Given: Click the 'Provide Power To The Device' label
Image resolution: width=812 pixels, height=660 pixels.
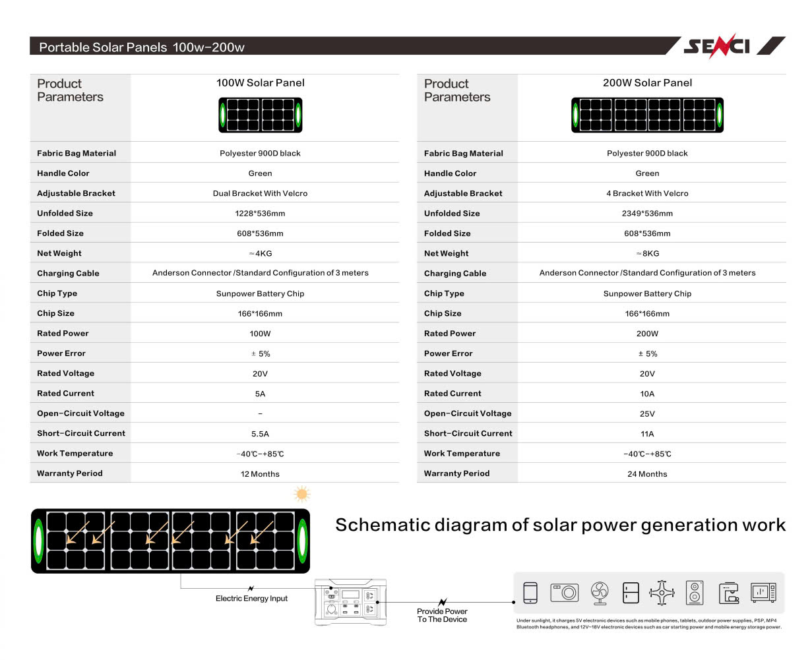Looking at the screenshot, I should click(442, 615).
